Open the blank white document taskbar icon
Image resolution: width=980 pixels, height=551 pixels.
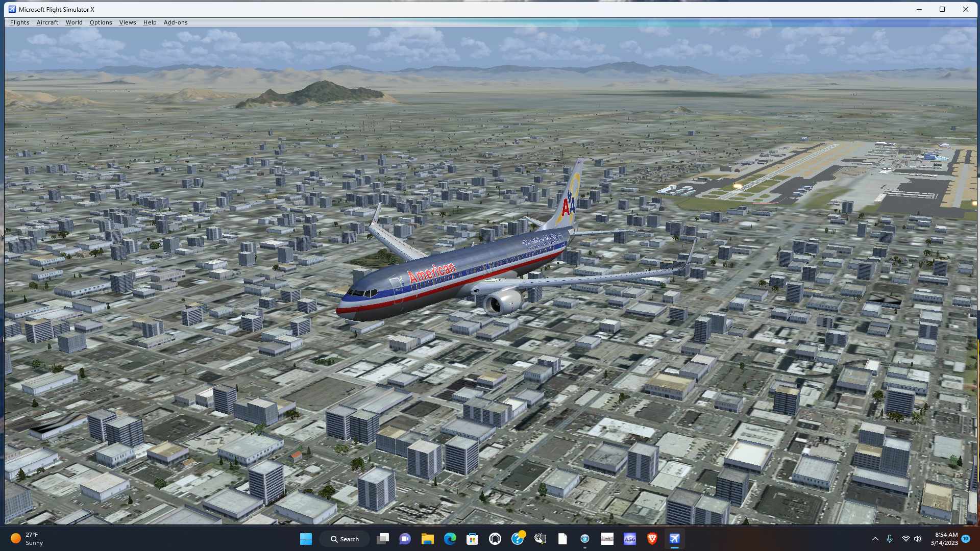[562, 539]
